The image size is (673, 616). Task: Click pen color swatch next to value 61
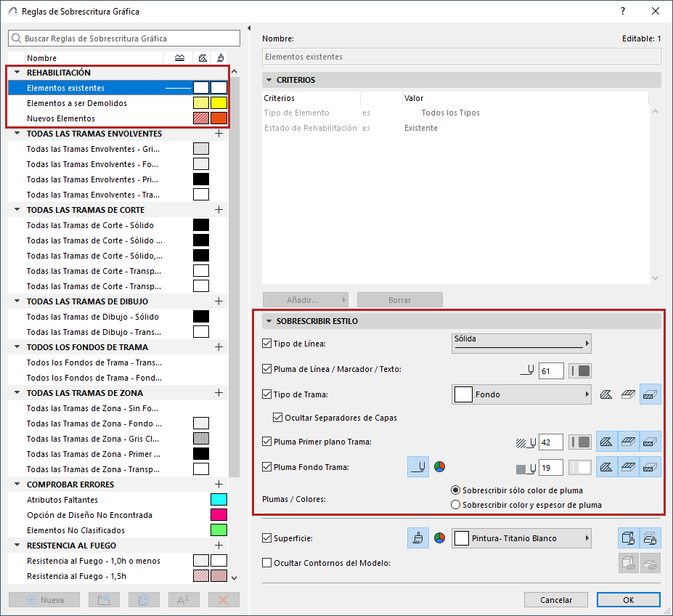(x=580, y=370)
